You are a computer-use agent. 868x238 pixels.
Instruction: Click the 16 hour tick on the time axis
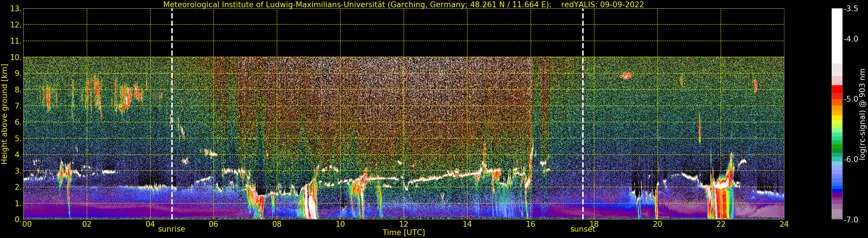[x=530, y=224]
